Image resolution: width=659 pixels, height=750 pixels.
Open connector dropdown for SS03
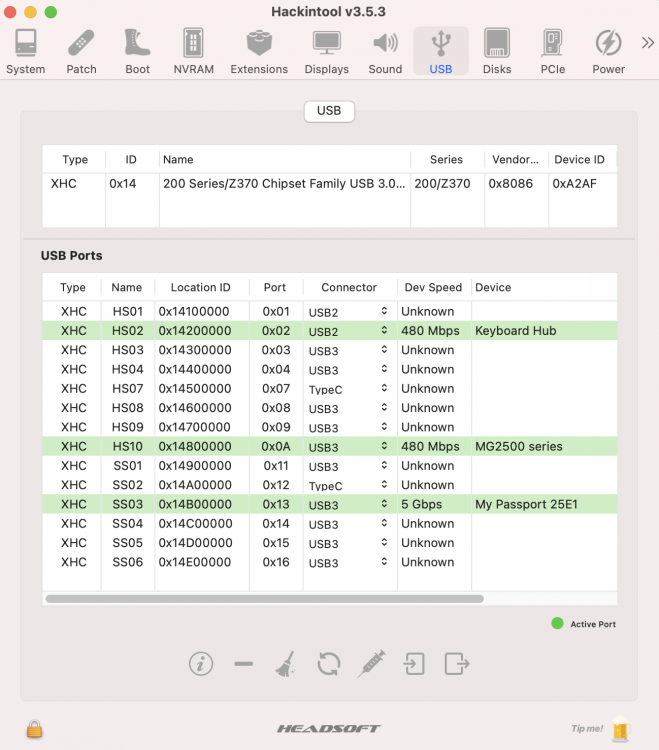pyautogui.click(x=384, y=504)
